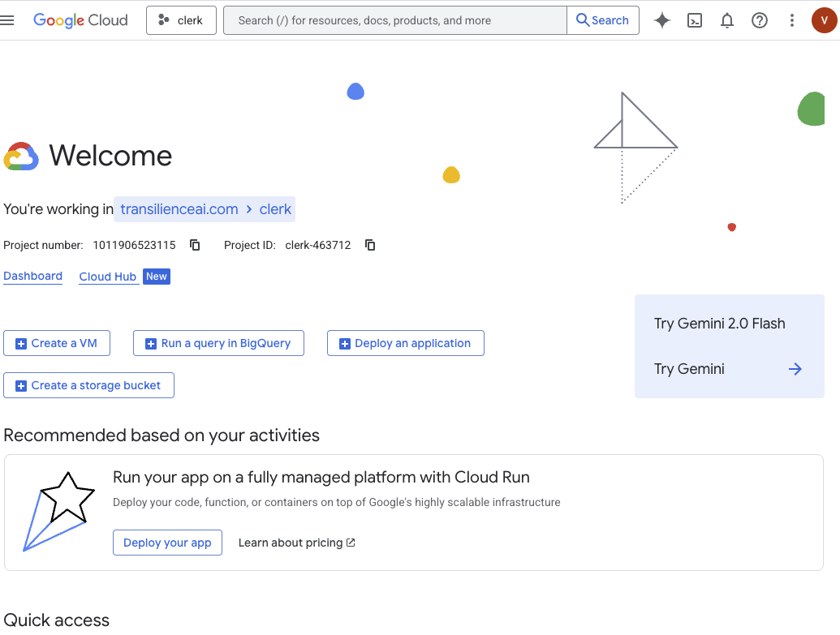Viewport: 840px width, 635px height.
Task: Focus the resource search field
Action: [x=394, y=20]
